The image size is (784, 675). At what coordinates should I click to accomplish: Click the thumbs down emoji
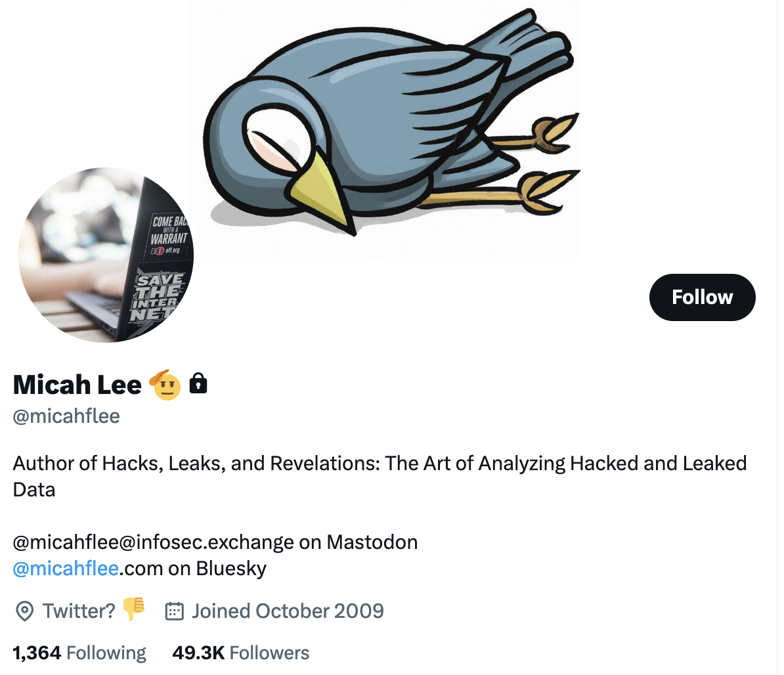pyautogui.click(x=133, y=609)
